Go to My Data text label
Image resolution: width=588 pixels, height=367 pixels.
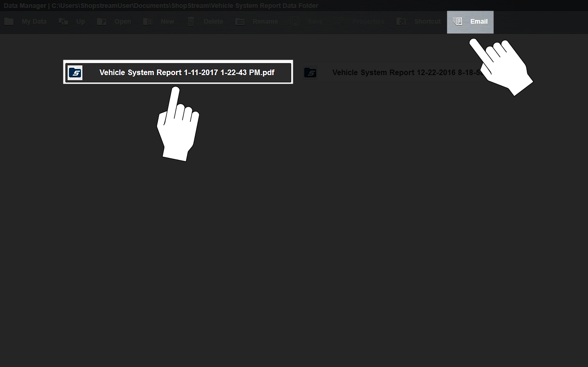tap(34, 22)
